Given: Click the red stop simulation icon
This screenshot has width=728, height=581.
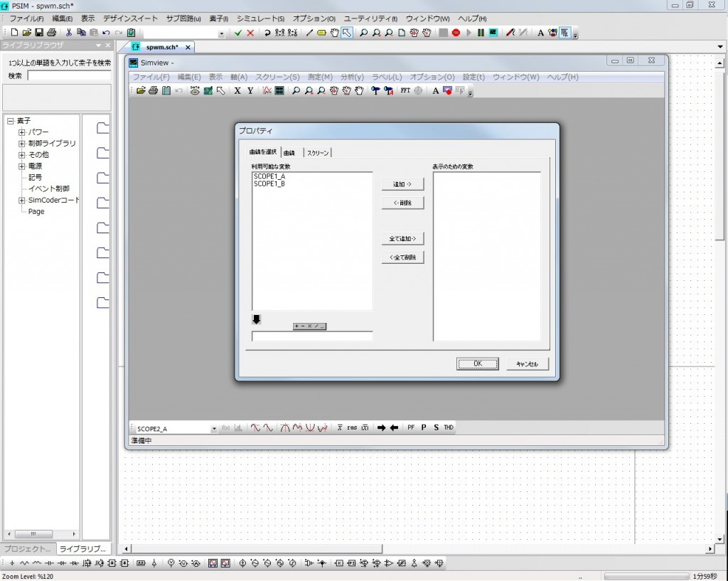Looking at the screenshot, I should [x=456, y=33].
